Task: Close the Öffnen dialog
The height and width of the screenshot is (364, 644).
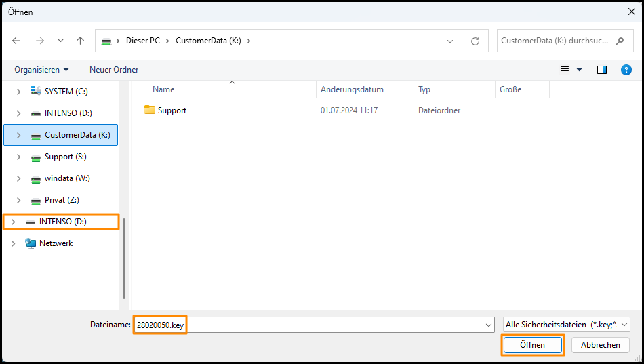Action: [x=632, y=12]
